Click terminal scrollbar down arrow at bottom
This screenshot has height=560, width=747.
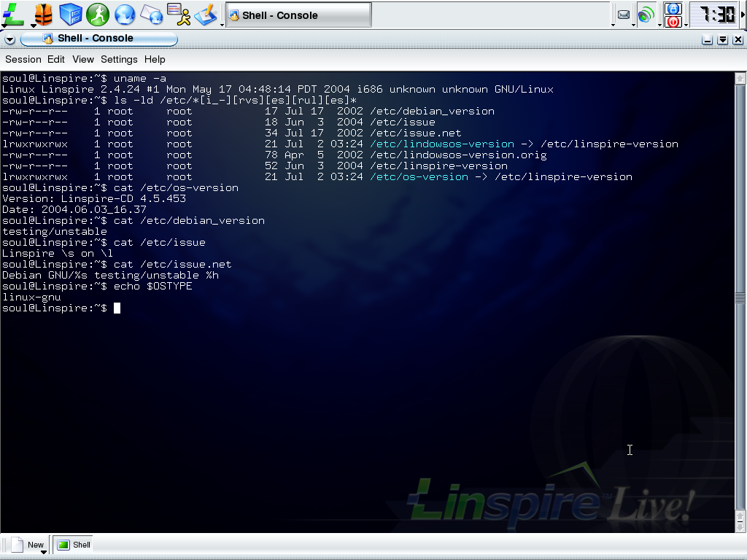[740, 526]
